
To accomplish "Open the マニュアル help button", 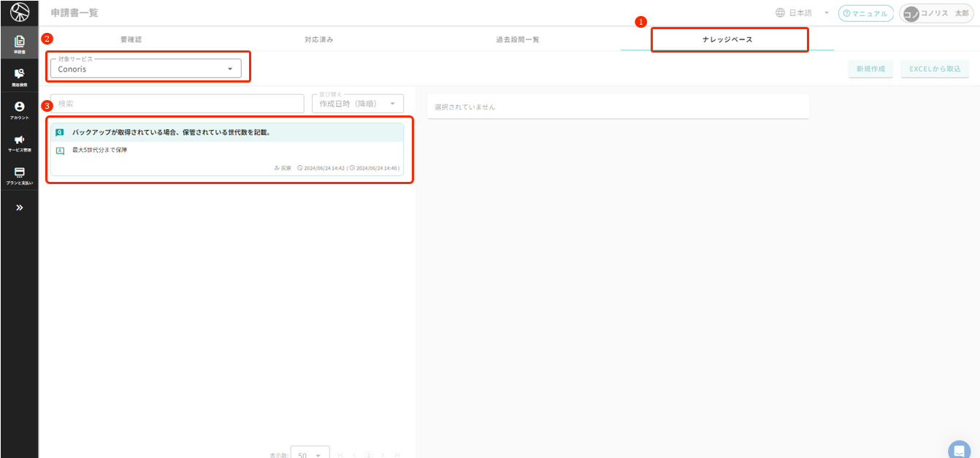I will pyautogui.click(x=865, y=13).
